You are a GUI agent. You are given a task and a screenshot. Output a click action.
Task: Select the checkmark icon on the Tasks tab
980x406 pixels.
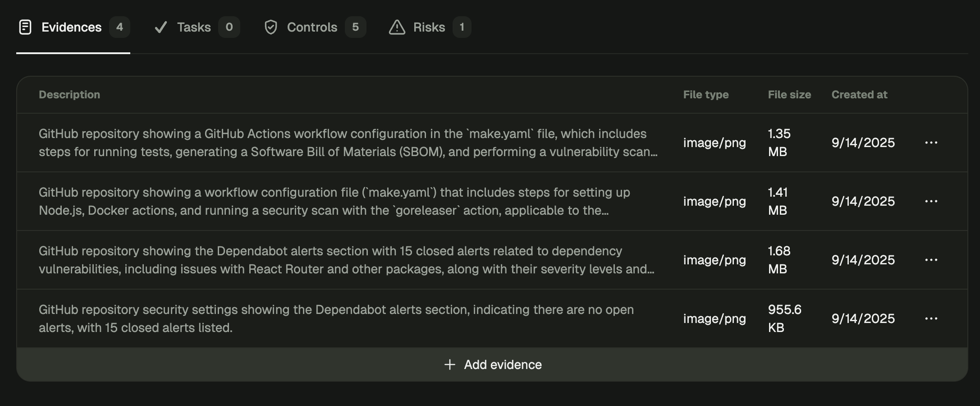[161, 27]
